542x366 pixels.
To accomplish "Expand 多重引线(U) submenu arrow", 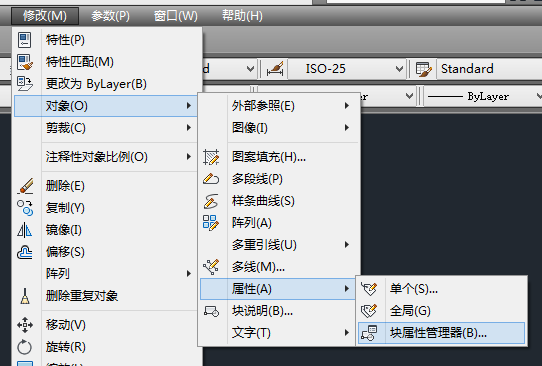I will [x=347, y=245].
